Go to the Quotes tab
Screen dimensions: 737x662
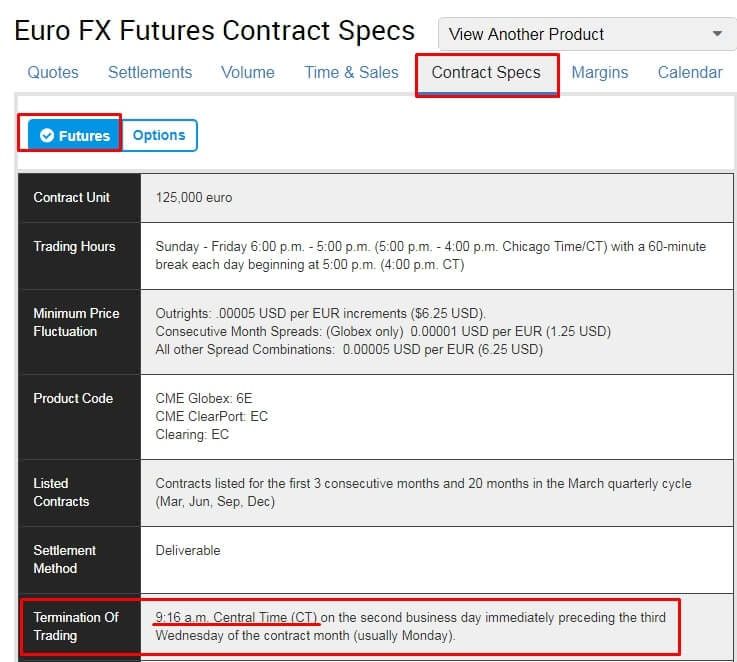[x=53, y=72]
